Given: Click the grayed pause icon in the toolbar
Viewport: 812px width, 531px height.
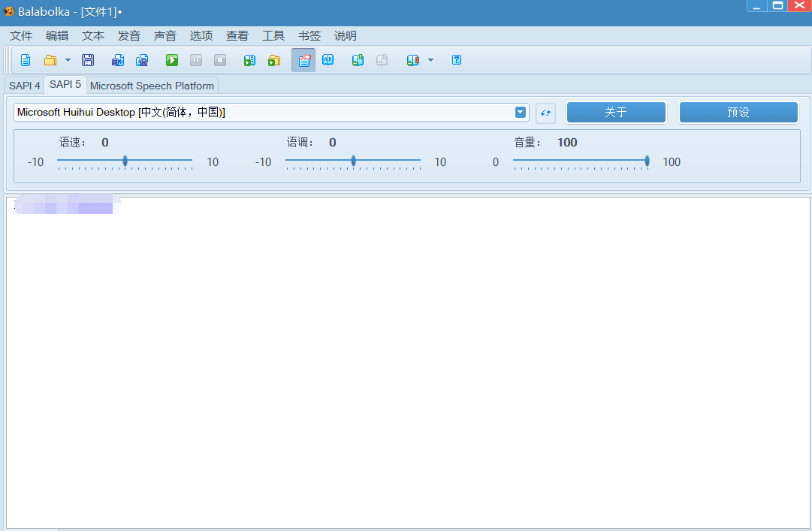Looking at the screenshot, I should 196,60.
